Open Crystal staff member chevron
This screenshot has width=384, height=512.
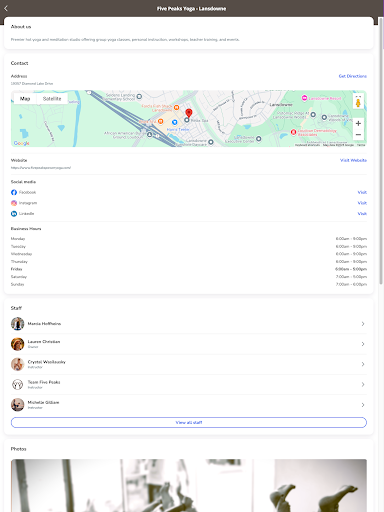point(363,364)
